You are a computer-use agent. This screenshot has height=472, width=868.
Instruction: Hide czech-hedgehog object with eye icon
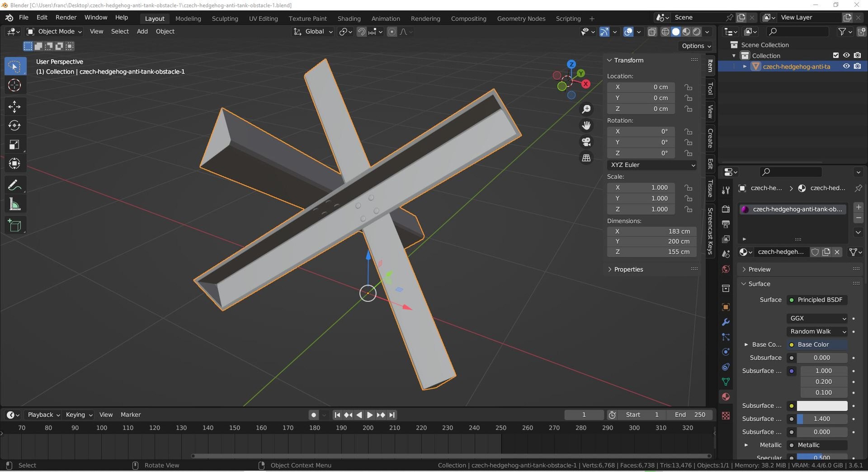846,66
